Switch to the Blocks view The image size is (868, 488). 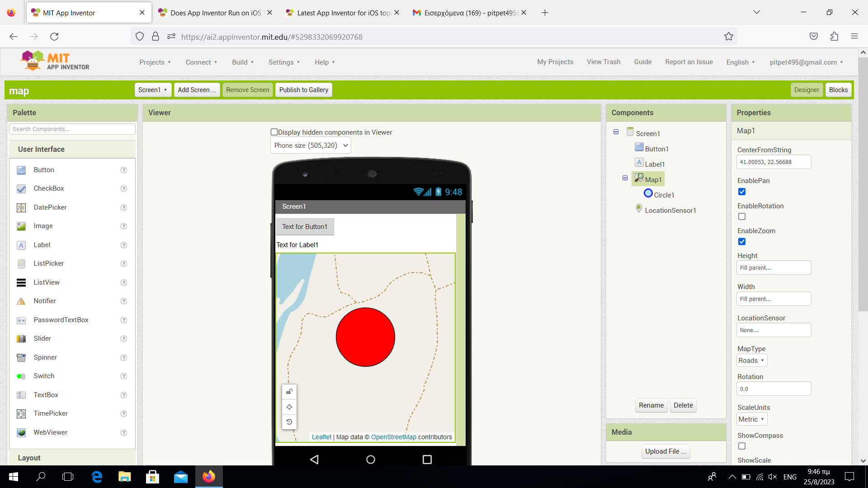(838, 90)
